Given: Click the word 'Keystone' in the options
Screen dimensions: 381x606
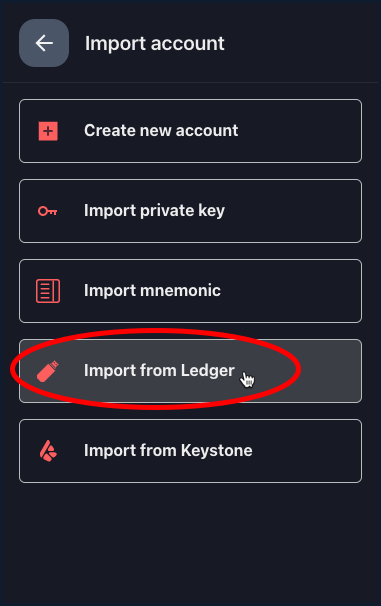Looking at the screenshot, I should (216, 451).
